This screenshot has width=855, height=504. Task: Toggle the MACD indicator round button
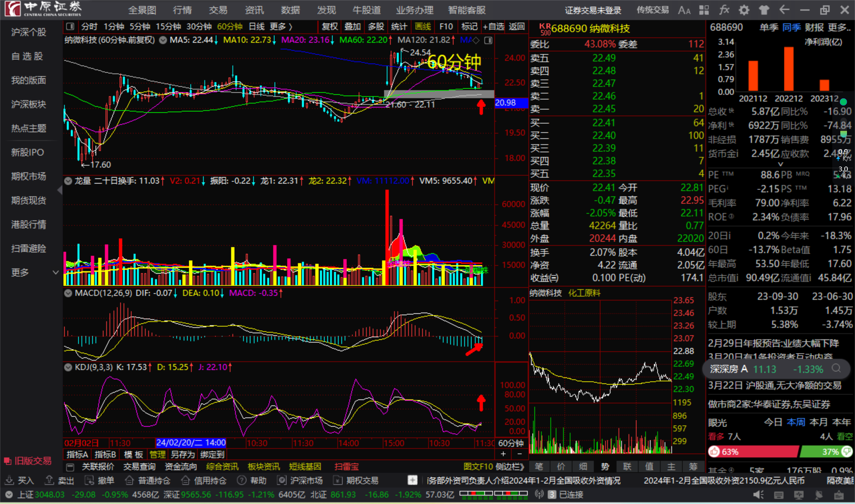(68, 293)
